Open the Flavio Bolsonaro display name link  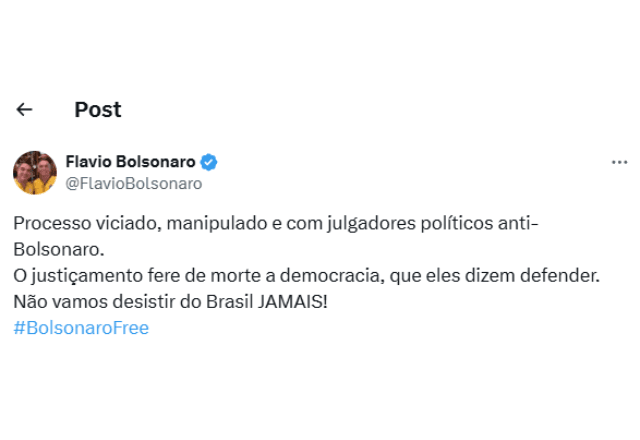pyautogui.click(x=130, y=162)
